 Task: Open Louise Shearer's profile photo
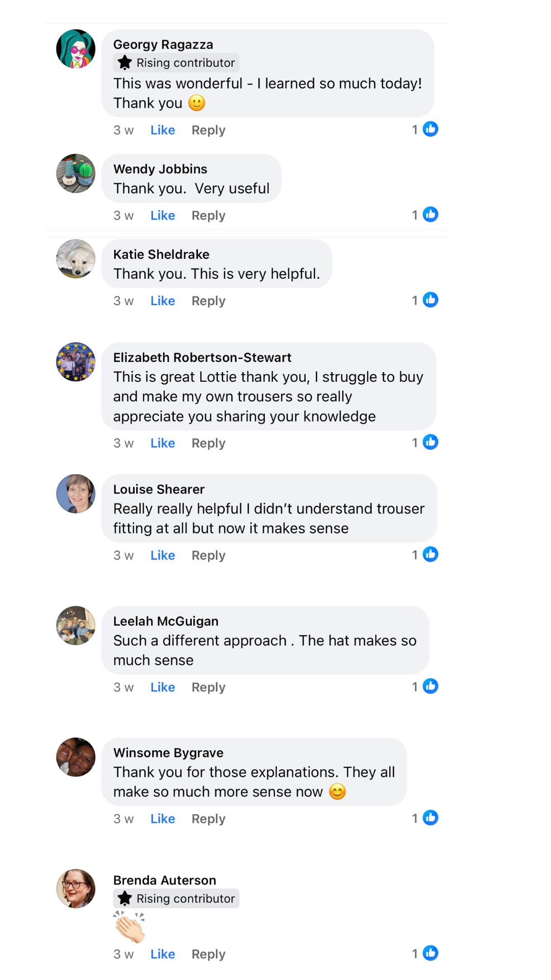coord(76,494)
